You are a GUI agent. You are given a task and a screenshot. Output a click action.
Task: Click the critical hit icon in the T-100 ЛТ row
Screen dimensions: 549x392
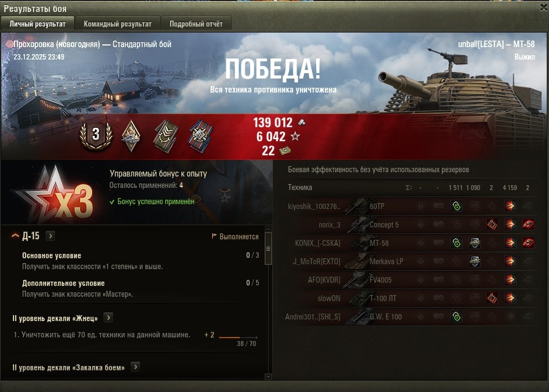click(492, 298)
